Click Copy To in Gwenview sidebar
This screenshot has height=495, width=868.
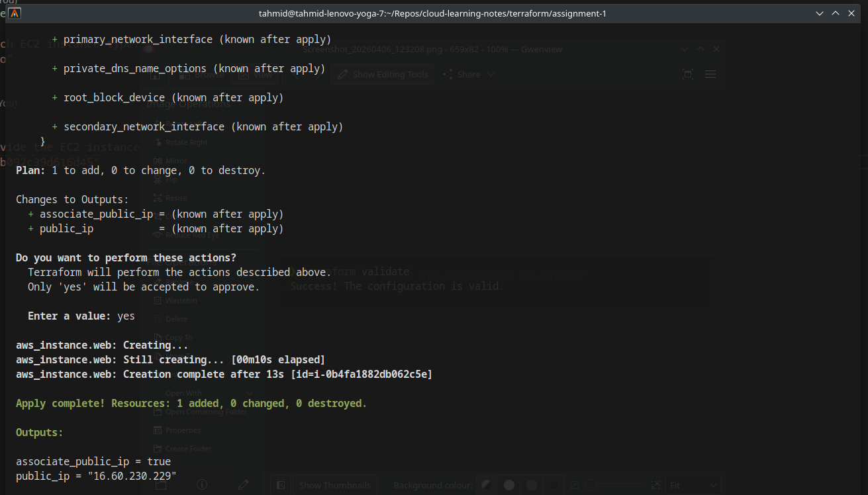click(173, 337)
